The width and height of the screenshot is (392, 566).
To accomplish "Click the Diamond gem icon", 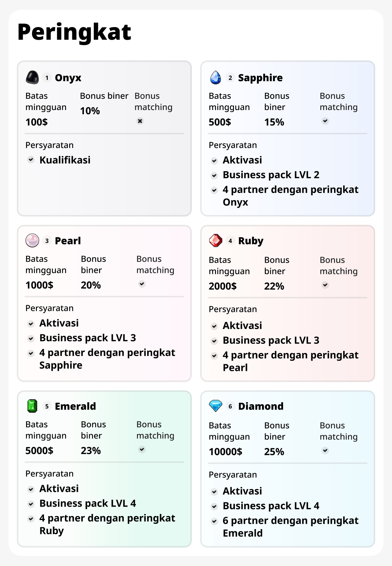I will (216, 406).
